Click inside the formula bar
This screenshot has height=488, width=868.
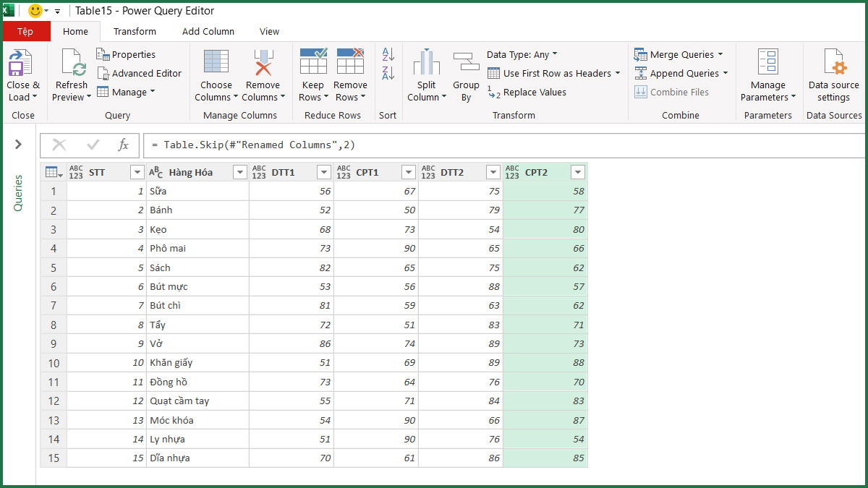[362, 145]
